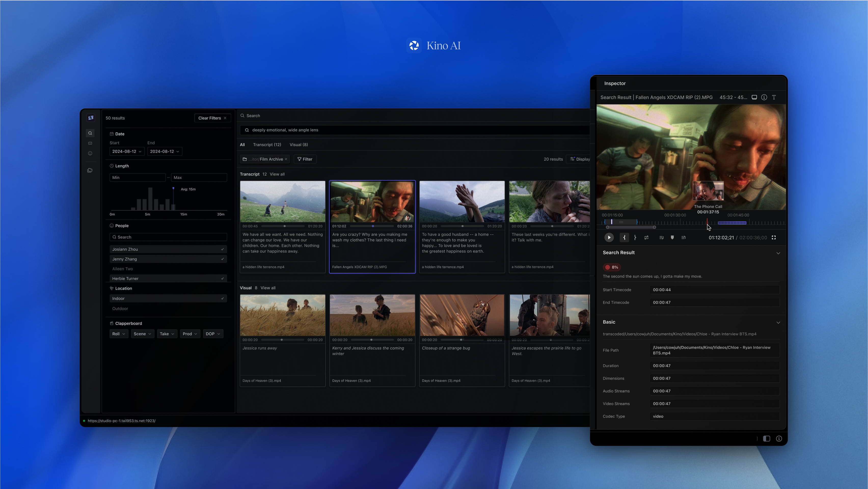Click the studio-pc URL in status bar
The height and width of the screenshot is (489, 868).
[x=121, y=421]
